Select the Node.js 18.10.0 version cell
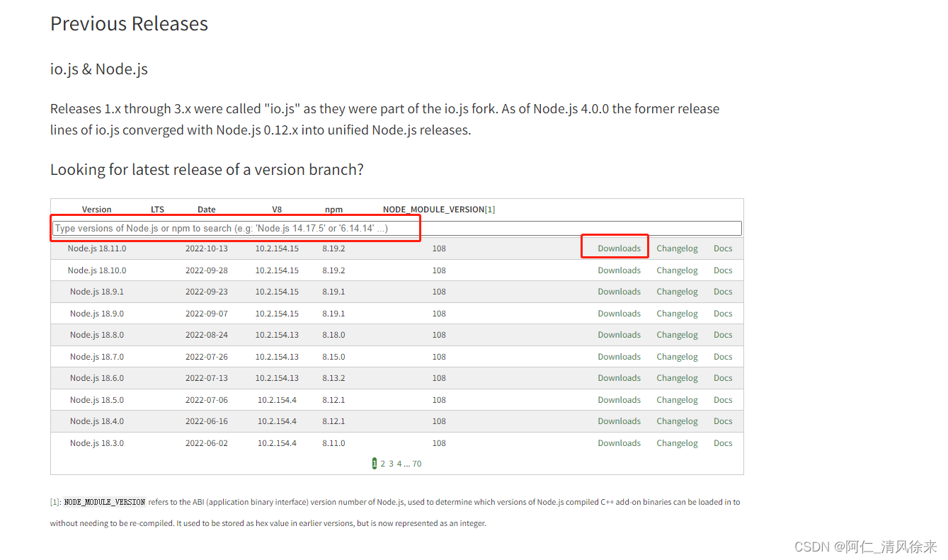The image size is (948, 560). tap(97, 270)
